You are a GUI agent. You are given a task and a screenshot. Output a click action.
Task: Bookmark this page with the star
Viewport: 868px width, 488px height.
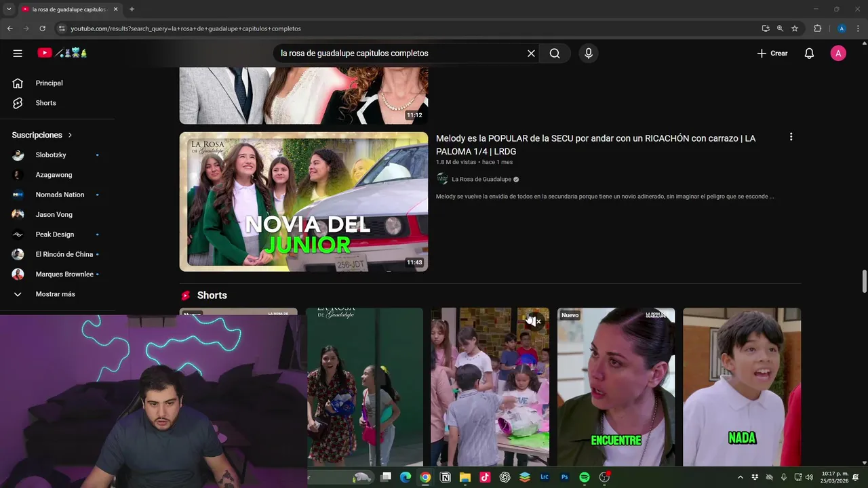click(x=795, y=28)
